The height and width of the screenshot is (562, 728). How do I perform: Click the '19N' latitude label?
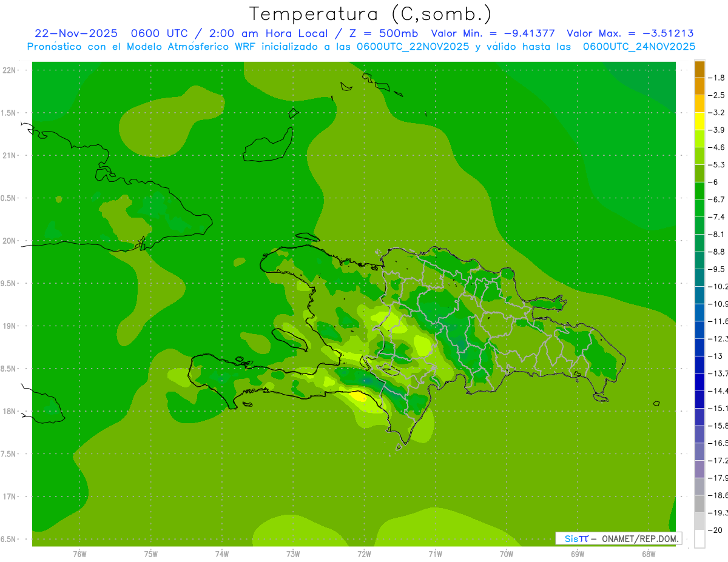click(10, 326)
